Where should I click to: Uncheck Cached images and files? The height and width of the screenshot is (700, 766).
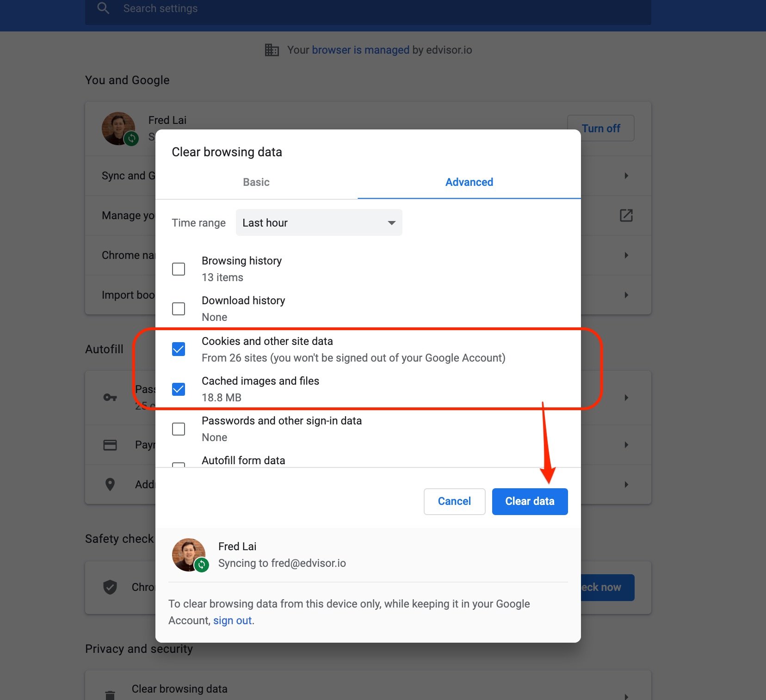pos(179,389)
